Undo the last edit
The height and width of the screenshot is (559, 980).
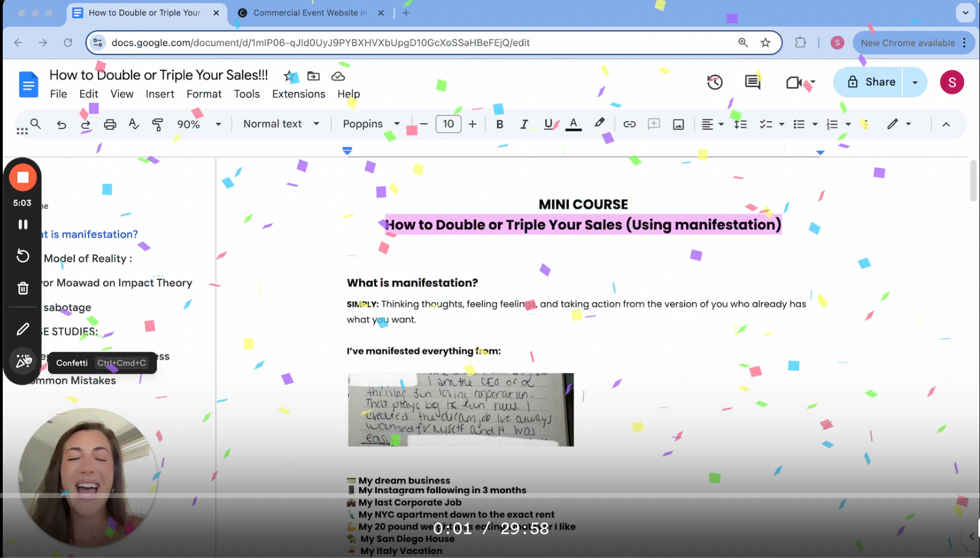point(62,125)
